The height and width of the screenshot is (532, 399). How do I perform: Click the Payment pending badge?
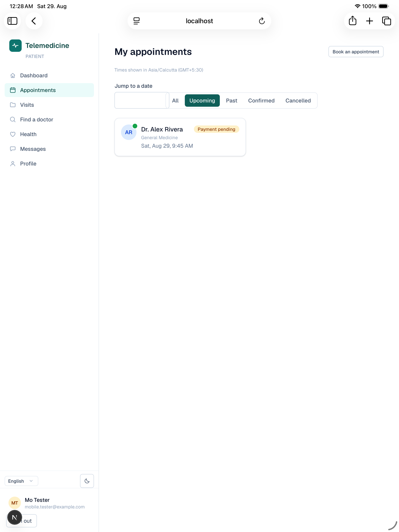click(x=216, y=129)
